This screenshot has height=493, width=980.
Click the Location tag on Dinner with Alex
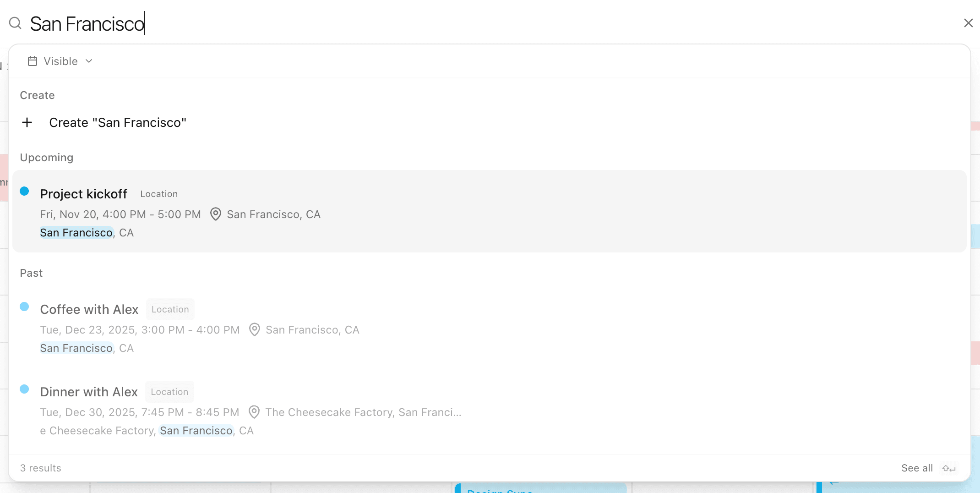[x=169, y=392]
